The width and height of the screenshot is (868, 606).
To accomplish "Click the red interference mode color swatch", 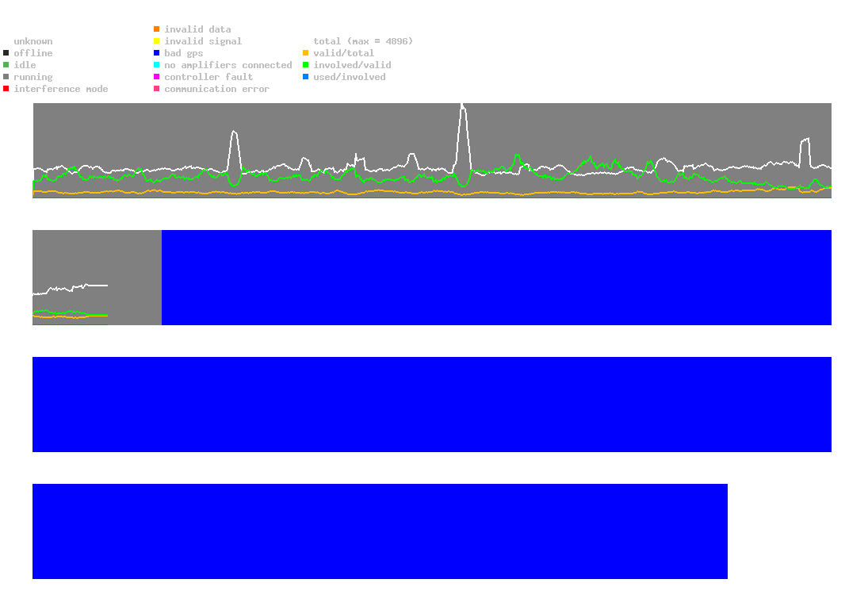I will pyautogui.click(x=6, y=89).
